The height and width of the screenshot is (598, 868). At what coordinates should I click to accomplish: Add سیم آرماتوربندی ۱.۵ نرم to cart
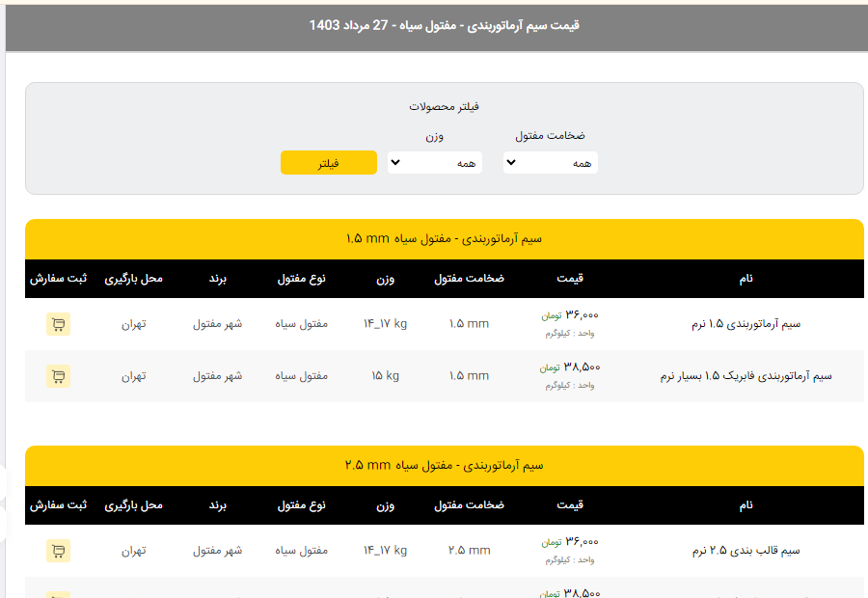(x=58, y=324)
